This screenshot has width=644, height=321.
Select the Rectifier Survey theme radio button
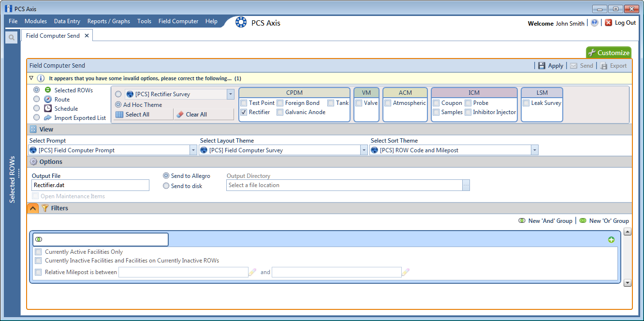[118, 94]
